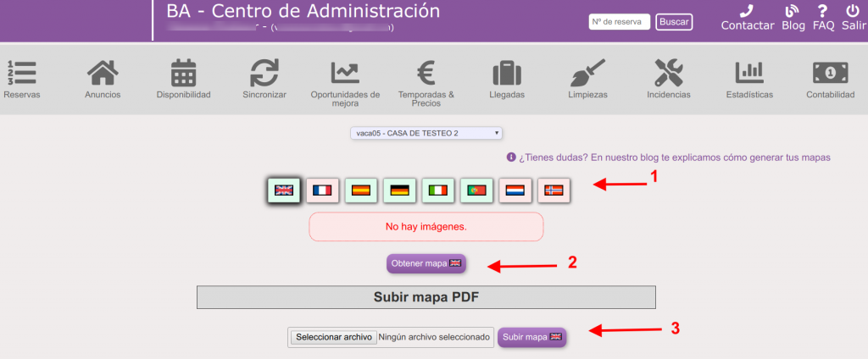The width and height of the screenshot is (868, 359).
Task: Open the Incidencias tools icon
Action: [x=669, y=73]
